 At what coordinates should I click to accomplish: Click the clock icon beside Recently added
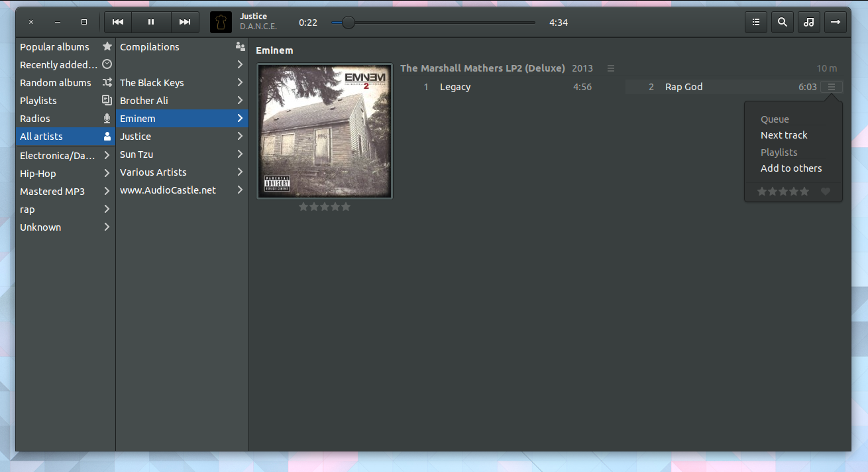click(107, 64)
